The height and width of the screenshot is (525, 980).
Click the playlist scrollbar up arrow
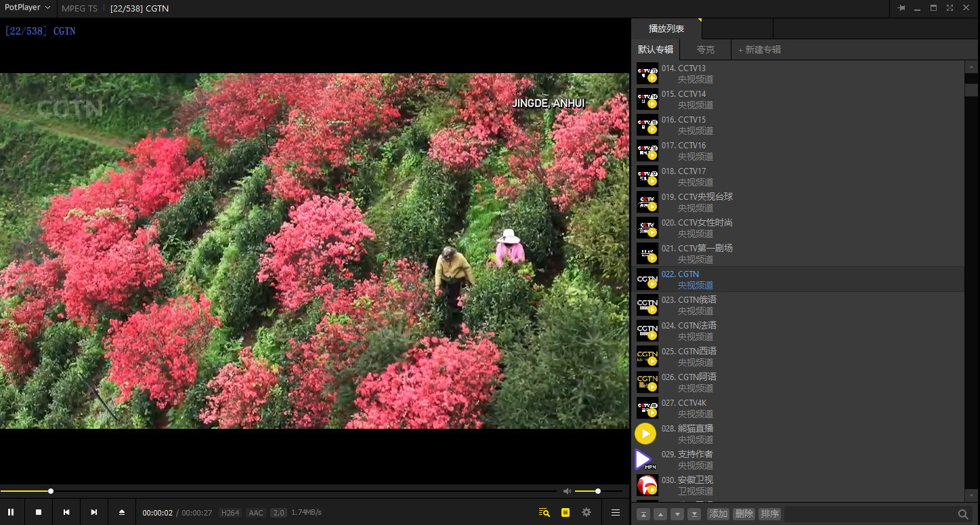pos(971,67)
